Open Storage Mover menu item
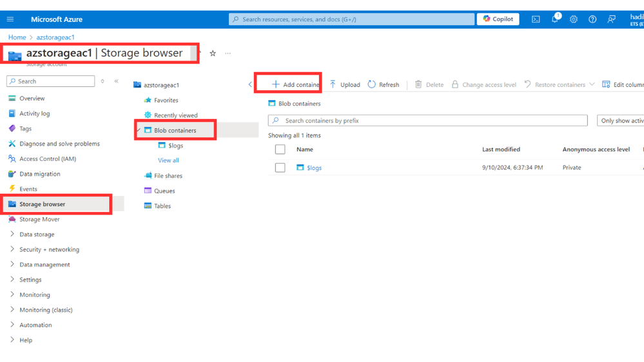 point(39,220)
